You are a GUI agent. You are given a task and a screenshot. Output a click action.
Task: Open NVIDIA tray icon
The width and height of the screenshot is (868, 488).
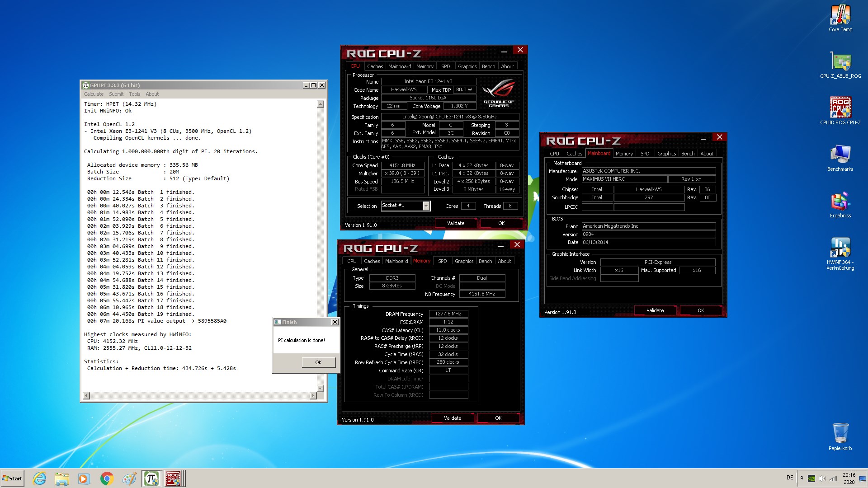[811, 479]
